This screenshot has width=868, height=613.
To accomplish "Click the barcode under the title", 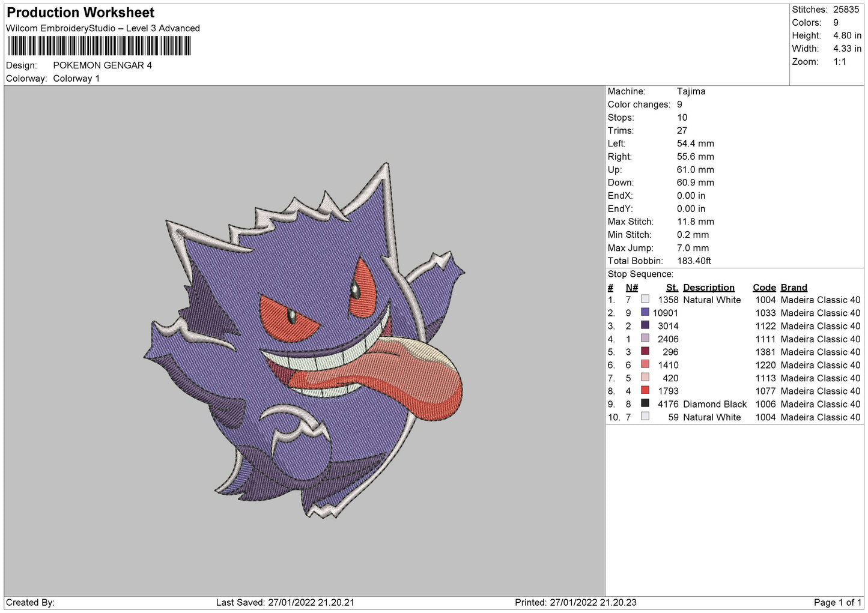I will click(99, 46).
